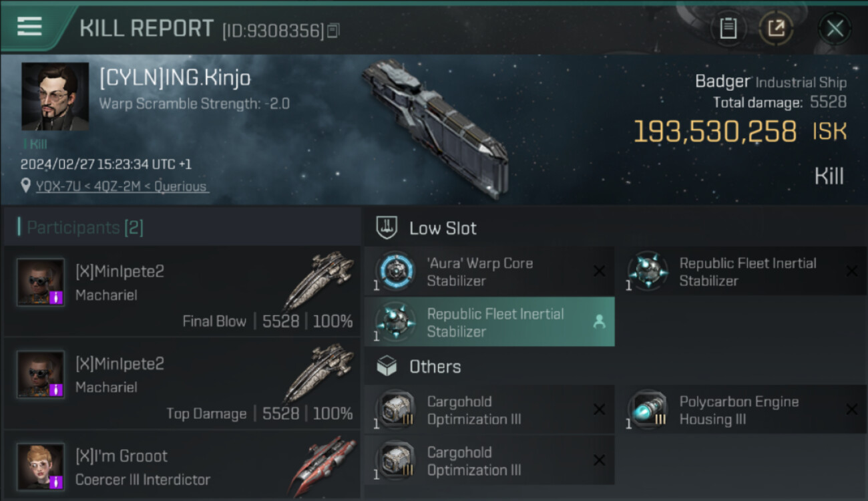Click the Participants [2] header
Screen dimensions: 868x501
click(84, 228)
